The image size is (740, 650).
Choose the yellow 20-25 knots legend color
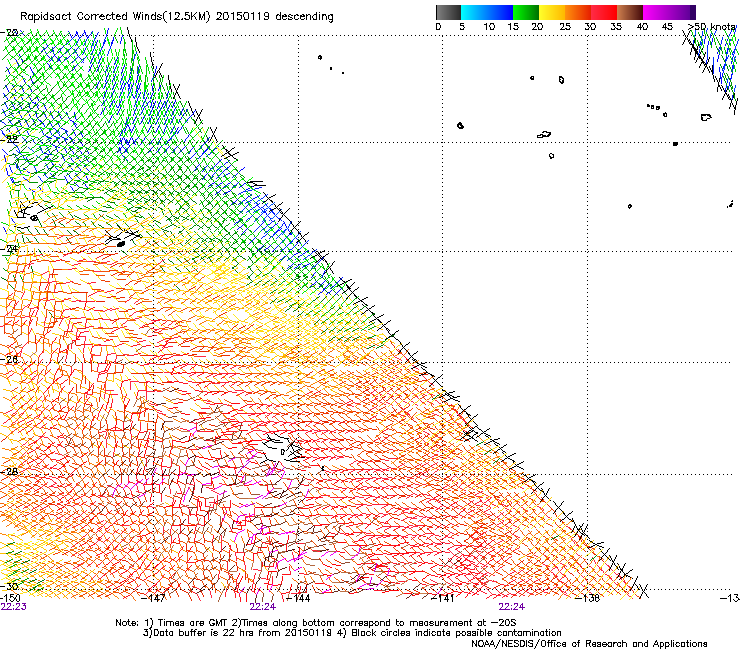(552, 12)
